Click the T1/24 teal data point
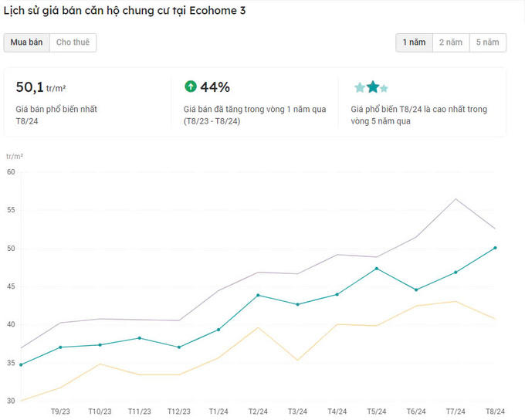Screen dimensions: 525x420 coord(218,330)
